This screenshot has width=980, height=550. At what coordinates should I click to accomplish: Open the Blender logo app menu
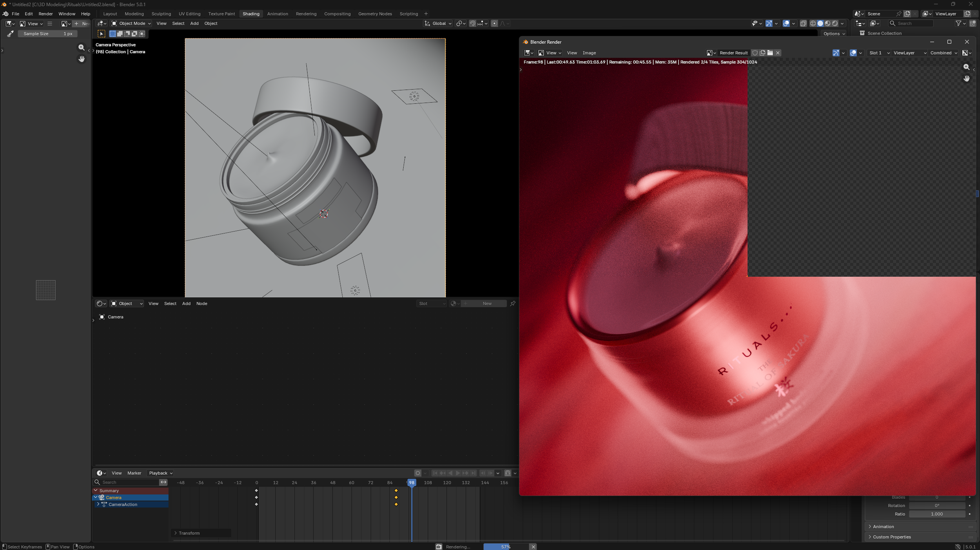tap(5, 14)
